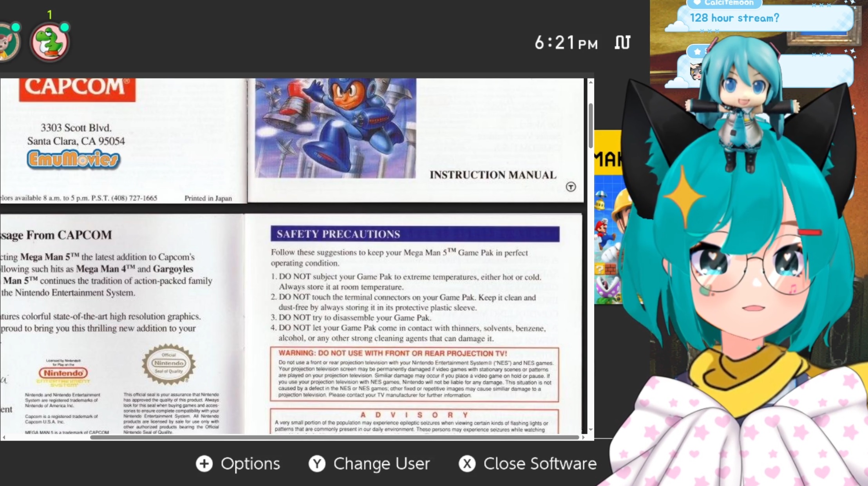
Task: Click the vertical scrollbar up arrow
Action: [x=590, y=82]
